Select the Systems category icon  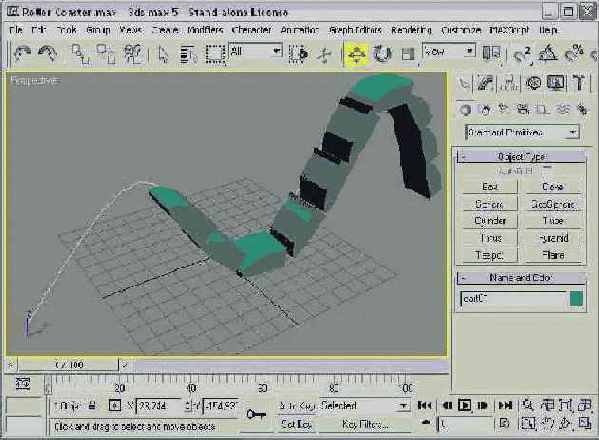(582, 110)
